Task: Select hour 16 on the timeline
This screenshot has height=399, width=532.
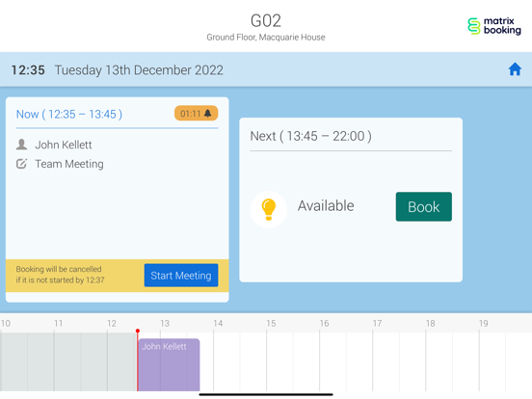Action: [x=324, y=323]
